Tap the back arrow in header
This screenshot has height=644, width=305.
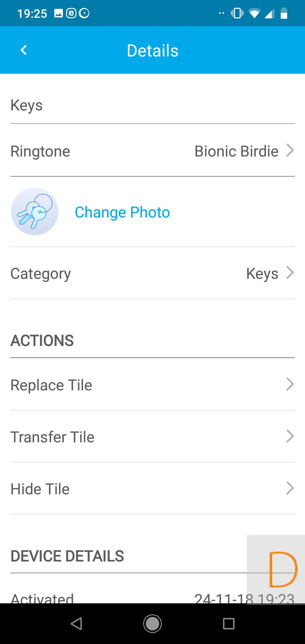coord(24,50)
